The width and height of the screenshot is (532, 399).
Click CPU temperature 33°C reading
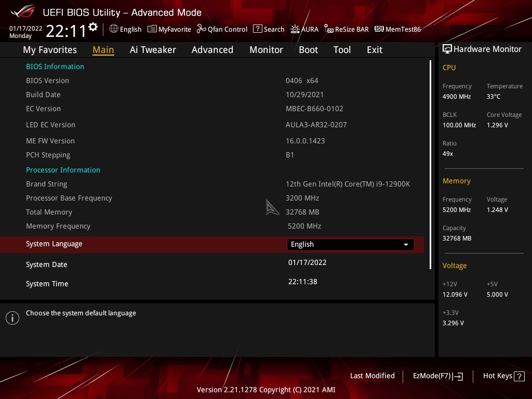click(494, 96)
